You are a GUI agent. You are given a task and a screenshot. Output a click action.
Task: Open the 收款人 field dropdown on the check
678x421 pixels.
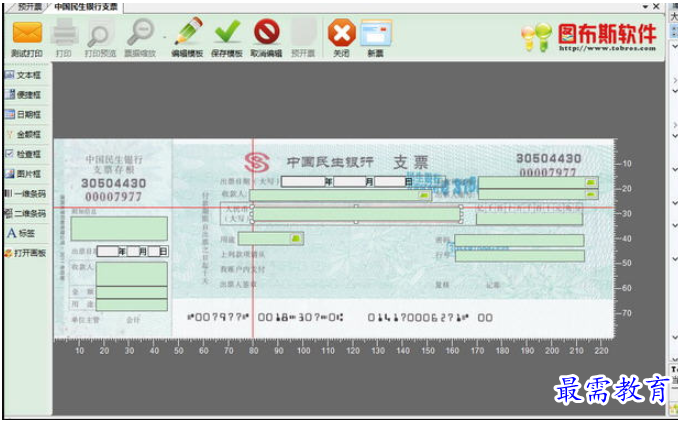click(424, 196)
